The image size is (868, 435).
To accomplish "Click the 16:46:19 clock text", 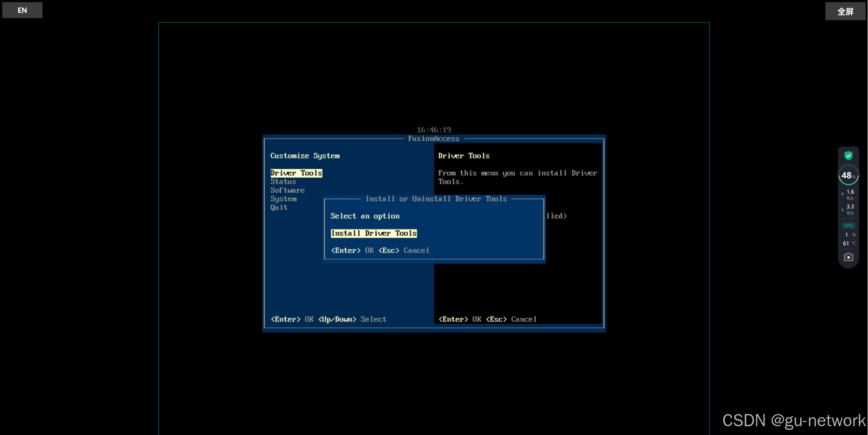I will pyautogui.click(x=434, y=130).
